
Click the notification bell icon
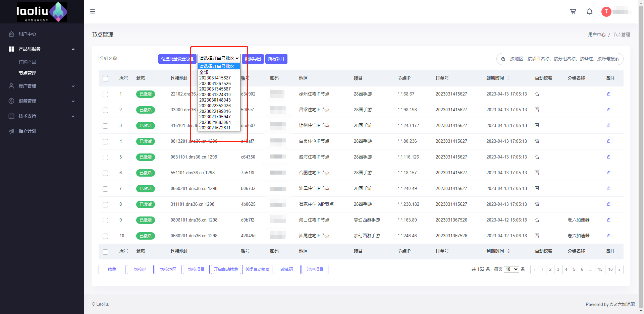click(x=589, y=12)
